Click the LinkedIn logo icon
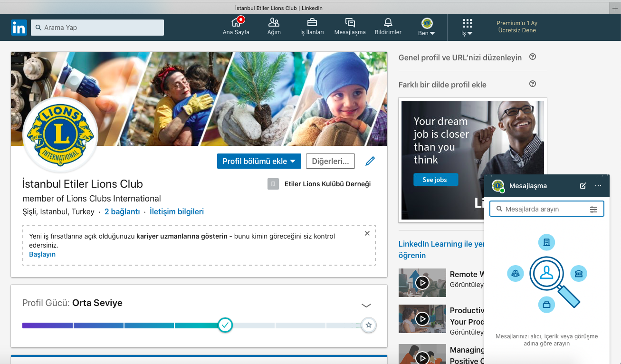Screen dimensions: 621x364 click(x=18, y=28)
